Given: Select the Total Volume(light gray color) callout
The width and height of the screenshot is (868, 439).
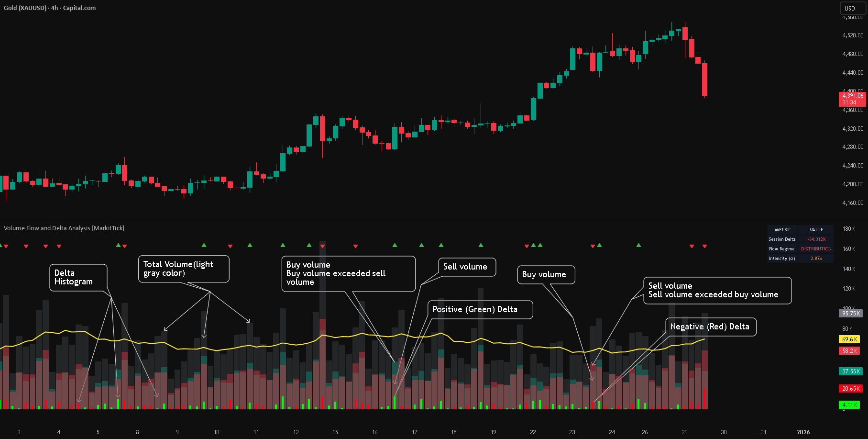Looking at the screenshot, I should click(184, 269).
